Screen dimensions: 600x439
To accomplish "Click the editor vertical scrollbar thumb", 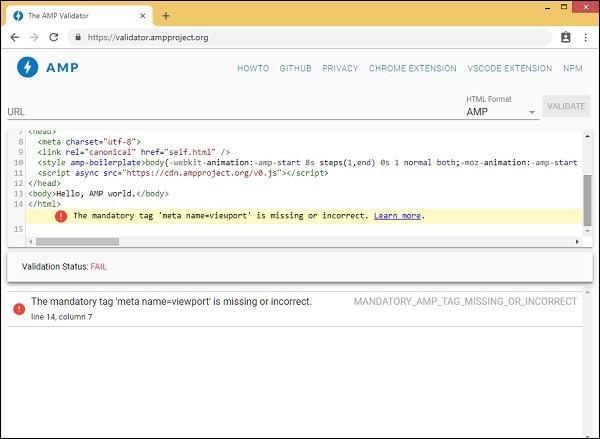I will click(587, 200).
